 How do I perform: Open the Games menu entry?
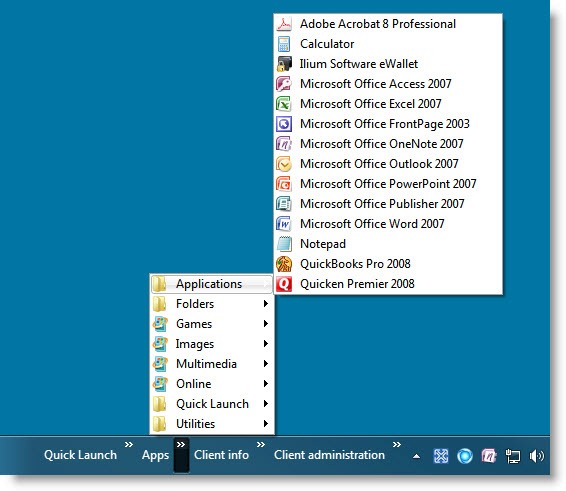tap(212, 324)
